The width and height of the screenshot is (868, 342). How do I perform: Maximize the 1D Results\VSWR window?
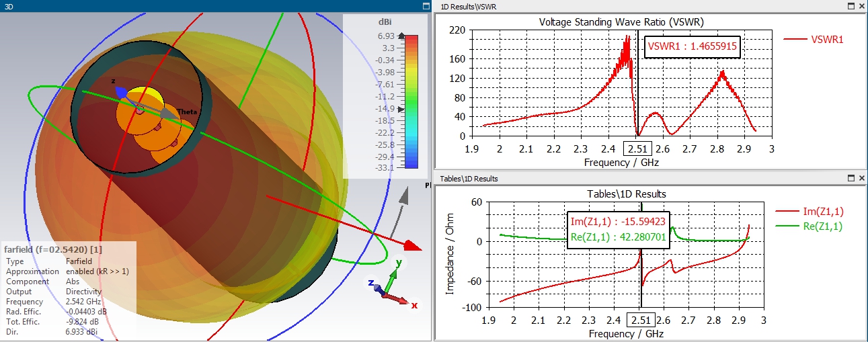tap(851, 6)
